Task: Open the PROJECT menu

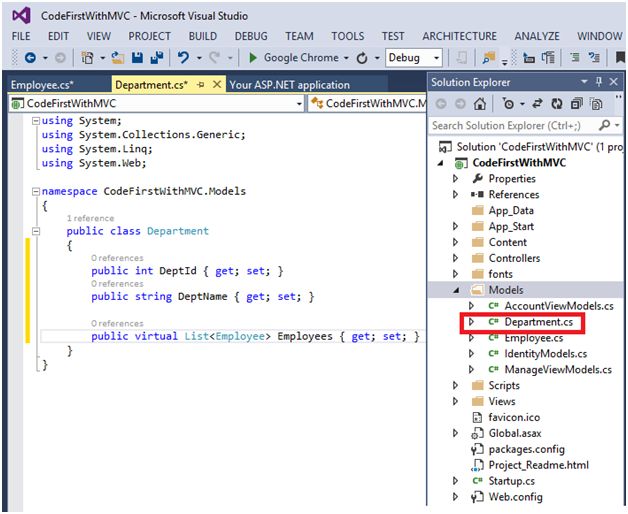Action: tap(149, 36)
